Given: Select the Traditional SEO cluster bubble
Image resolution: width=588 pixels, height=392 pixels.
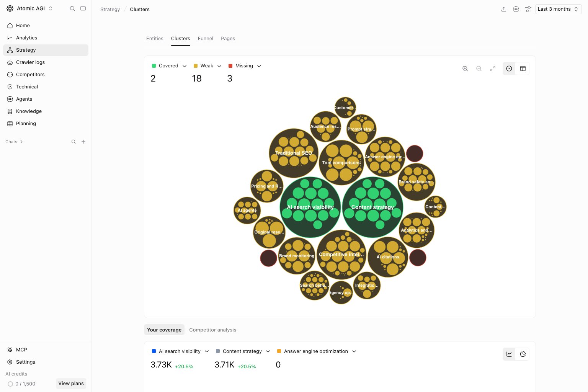Looking at the screenshot, I should (294, 153).
